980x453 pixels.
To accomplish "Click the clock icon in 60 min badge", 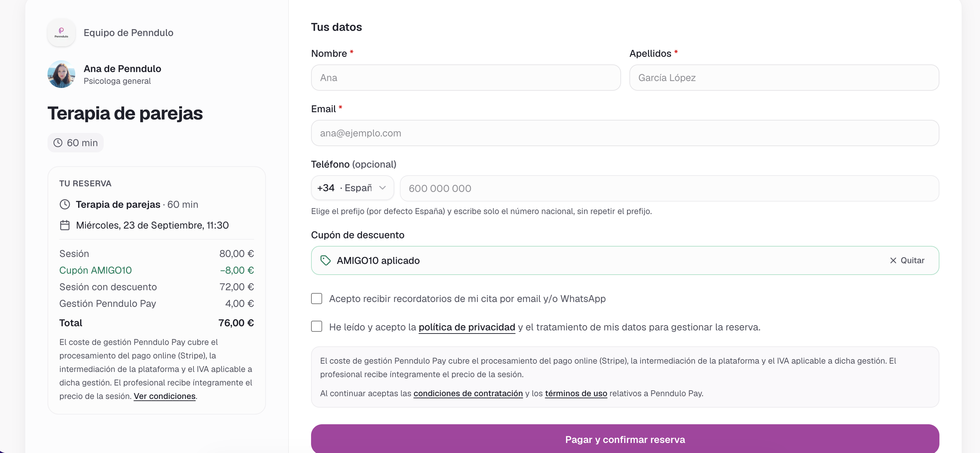I will click(x=58, y=143).
